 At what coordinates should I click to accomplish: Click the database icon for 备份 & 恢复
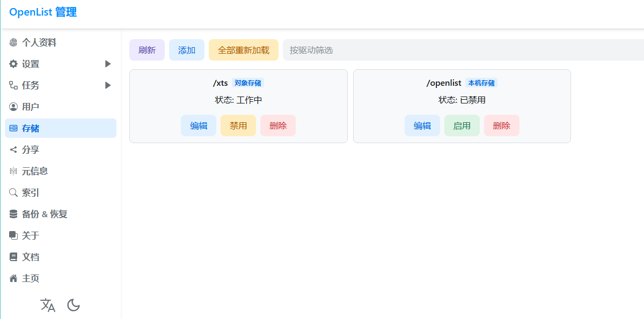[x=13, y=214]
